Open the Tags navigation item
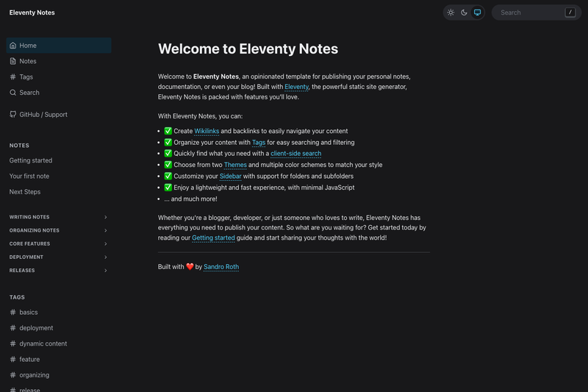This screenshot has width=588, height=392. 59,77
